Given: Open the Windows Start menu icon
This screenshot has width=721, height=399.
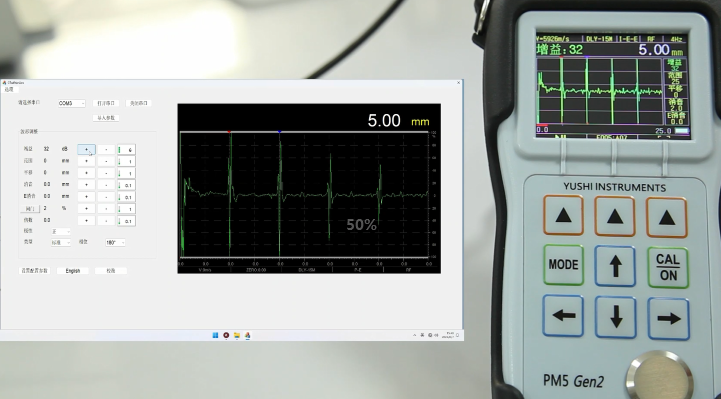Looking at the screenshot, I should coord(215,335).
